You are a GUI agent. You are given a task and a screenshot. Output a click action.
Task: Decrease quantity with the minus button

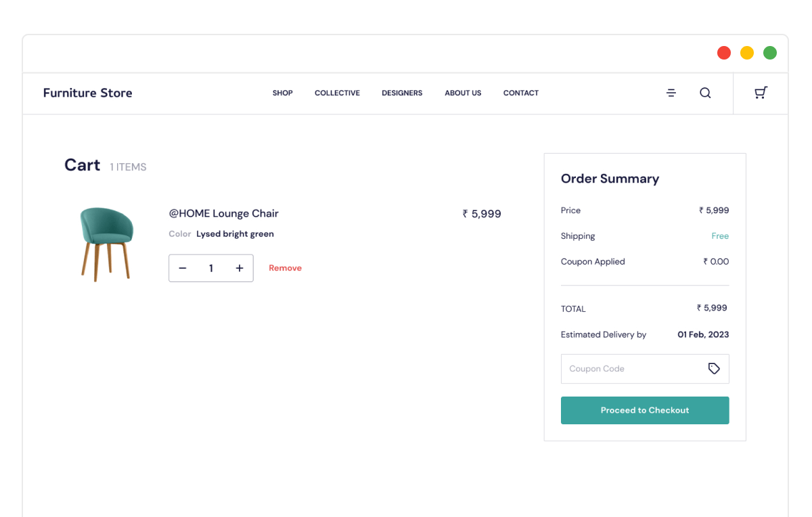point(183,269)
